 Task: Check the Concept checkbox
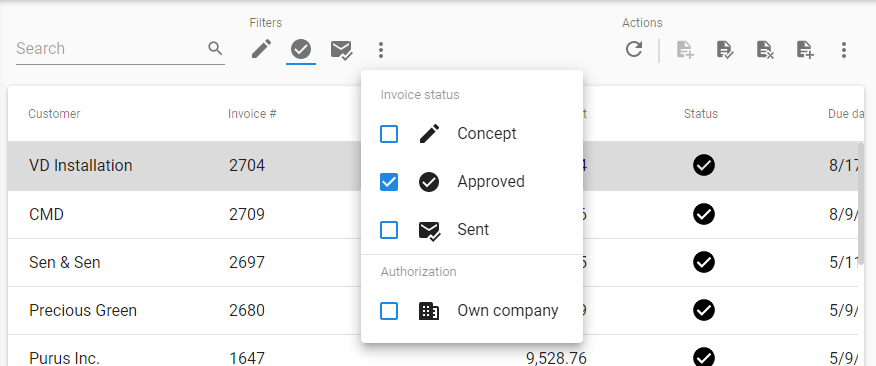(x=389, y=134)
